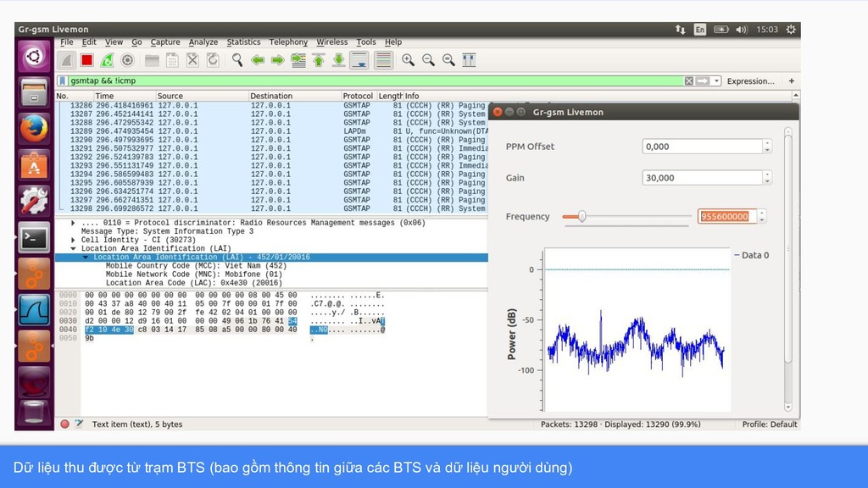Open a capture file folder icon
The height and width of the screenshot is (488, 868).
click(152, 60)
